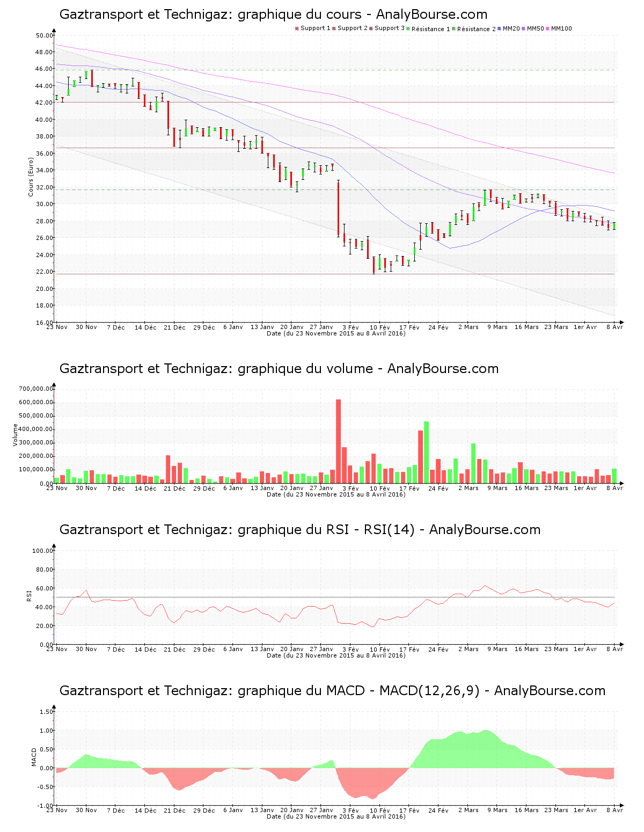Click '8 Avr' date label under price chart
Image resolution: width=644 pixels, height=832 pixels.
[615, 327]
